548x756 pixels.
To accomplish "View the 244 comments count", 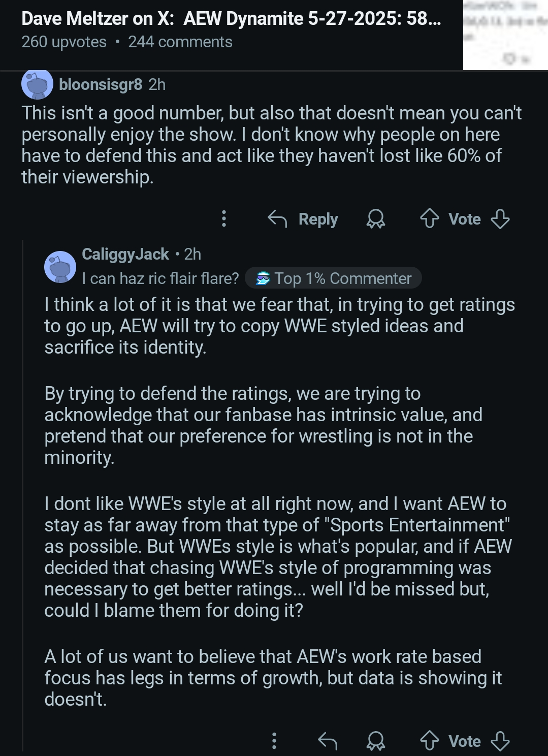I will point(180,42).
